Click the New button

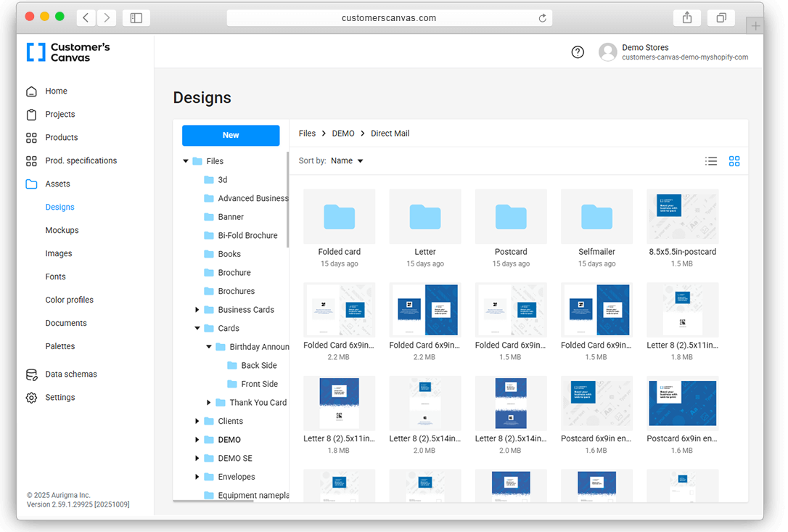[x=231, y=135]
